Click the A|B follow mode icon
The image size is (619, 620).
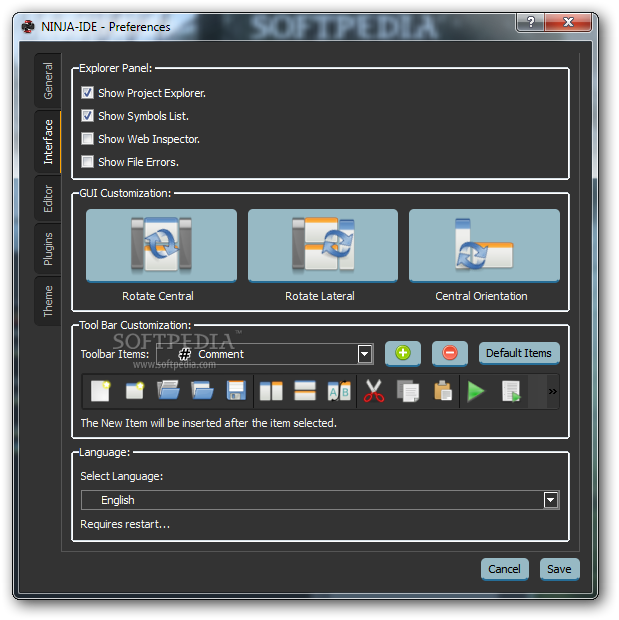pos(339,391)
